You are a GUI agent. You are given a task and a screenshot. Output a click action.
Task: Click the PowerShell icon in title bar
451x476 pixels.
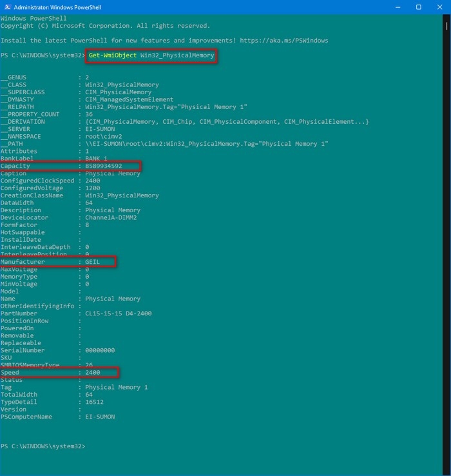7,7
